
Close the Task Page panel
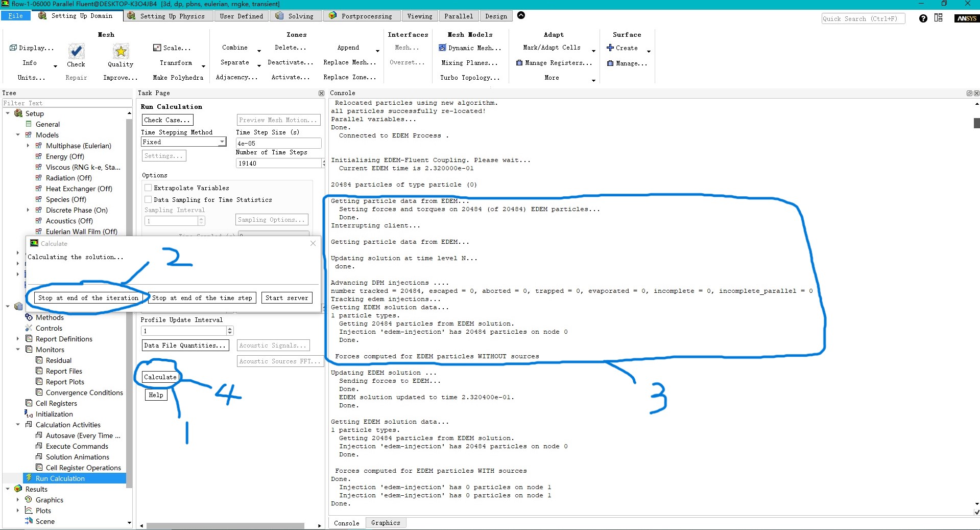point(321,93)
